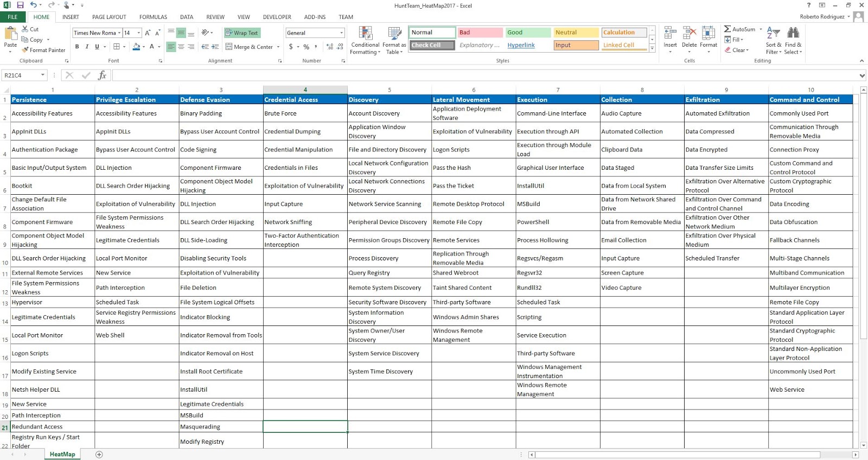Open the font size dropdown
This screenshot has height=460, width=868.
pos(139,33)
